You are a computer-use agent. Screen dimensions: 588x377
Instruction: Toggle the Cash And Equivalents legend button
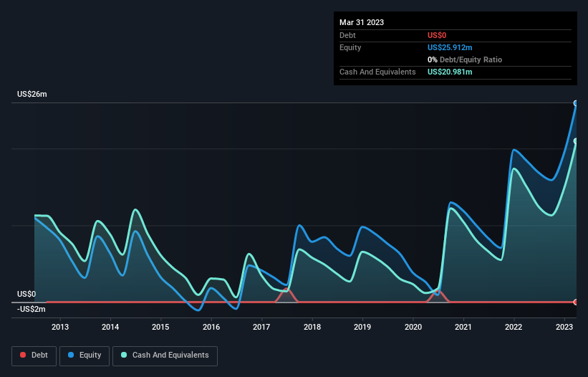[165, 355]
